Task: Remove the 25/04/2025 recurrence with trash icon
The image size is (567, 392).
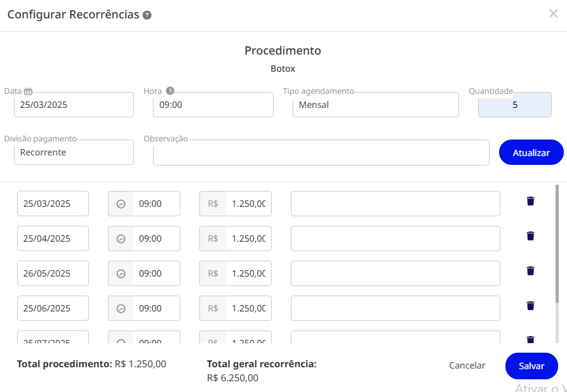Action: click(530, 236)
